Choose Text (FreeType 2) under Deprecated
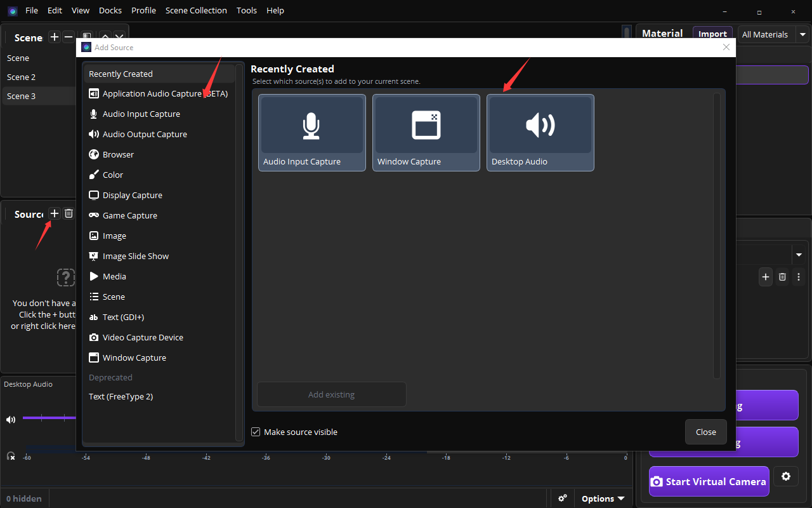 point(159,396)
